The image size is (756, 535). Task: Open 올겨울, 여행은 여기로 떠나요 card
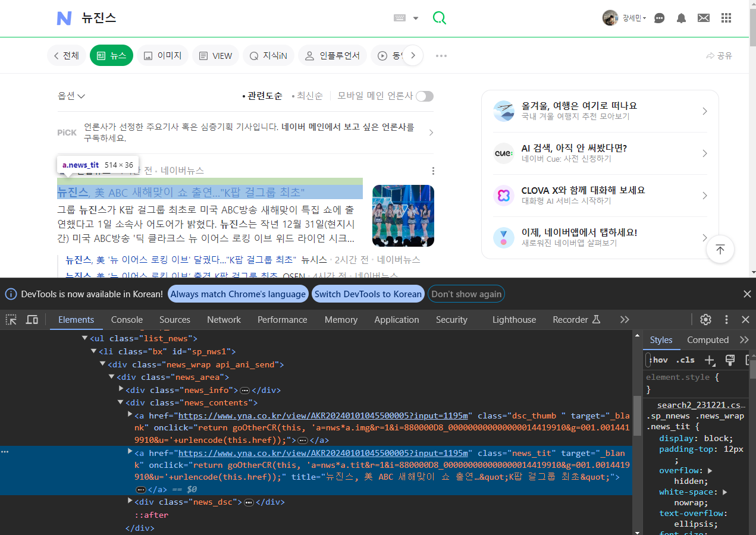click(600, 111)
